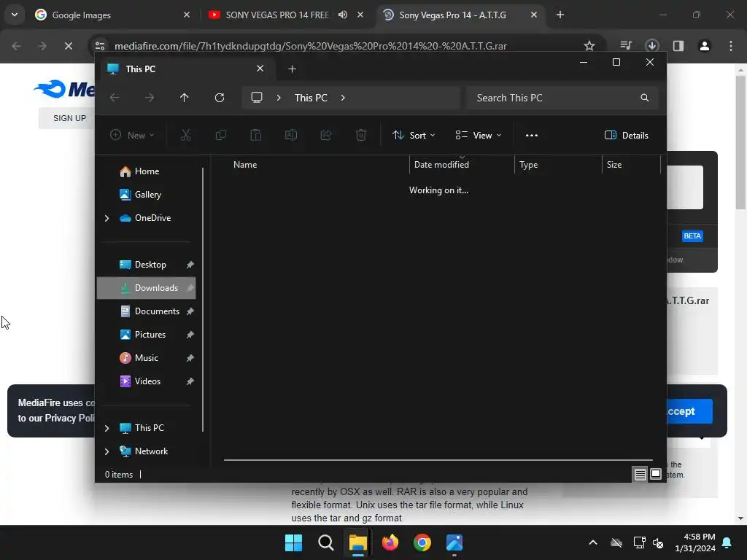Open Chrome side panel icon

coord(678,46)
